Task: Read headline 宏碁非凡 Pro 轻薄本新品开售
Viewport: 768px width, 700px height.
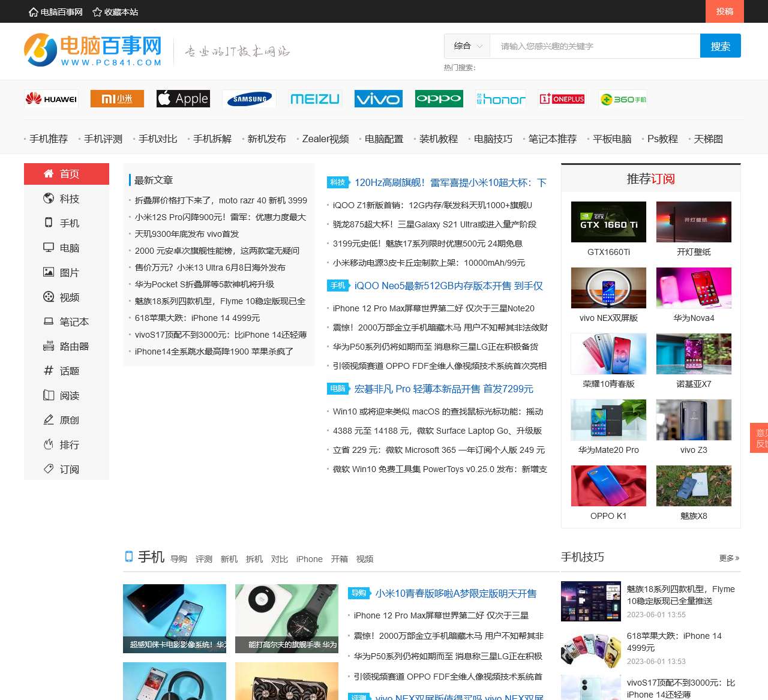Action: [444, 389]
